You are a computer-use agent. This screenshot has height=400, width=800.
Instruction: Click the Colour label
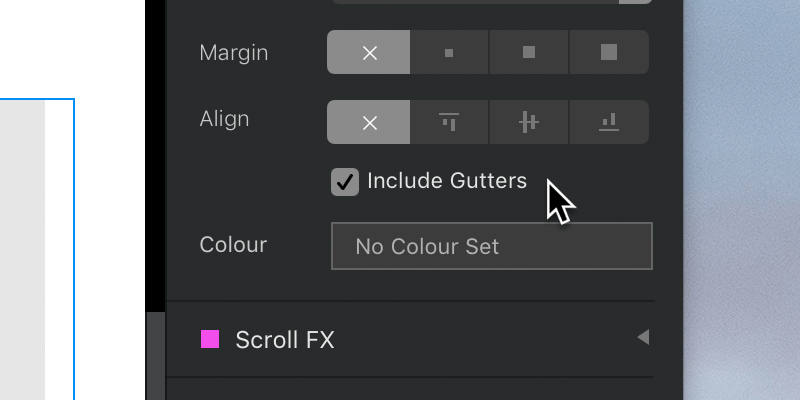[233, 245]
